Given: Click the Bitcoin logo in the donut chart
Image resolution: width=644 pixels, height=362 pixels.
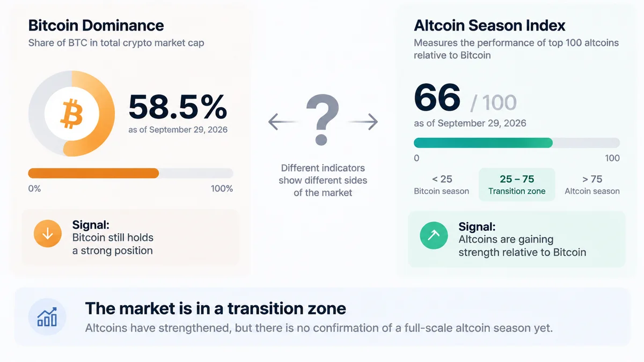Looking at the screenshot, I should (x=71, y=114).
